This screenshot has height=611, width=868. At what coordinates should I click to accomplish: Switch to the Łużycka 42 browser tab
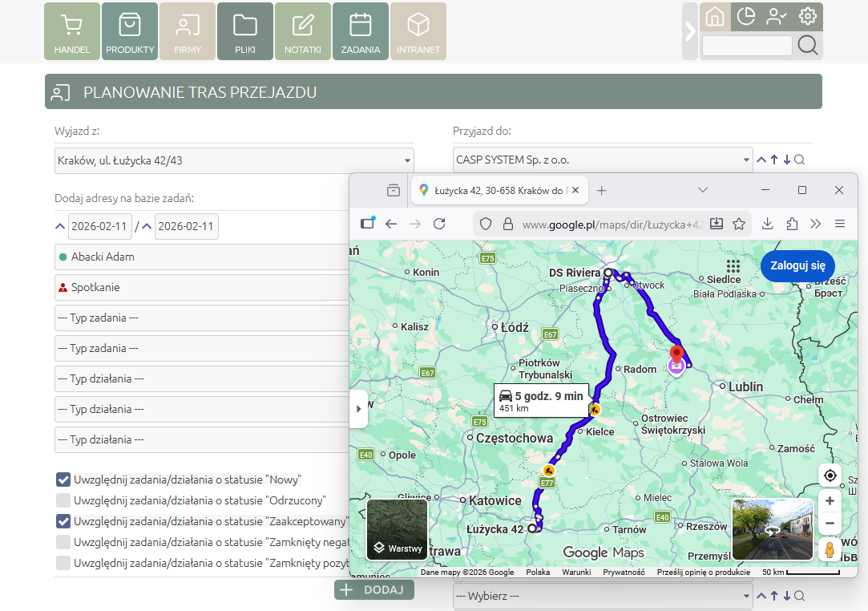pos(497,191)
